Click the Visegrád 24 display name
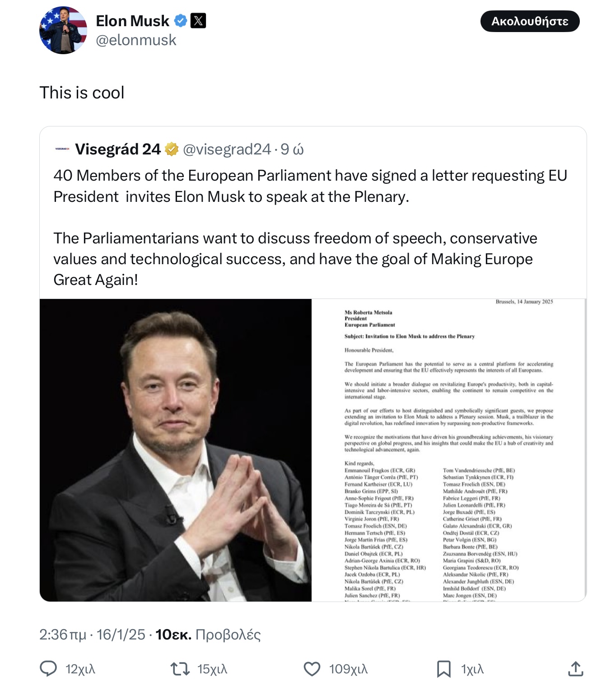Image resolution: width=597 pixels, height=700 pixels. click(x=118, y=149)
